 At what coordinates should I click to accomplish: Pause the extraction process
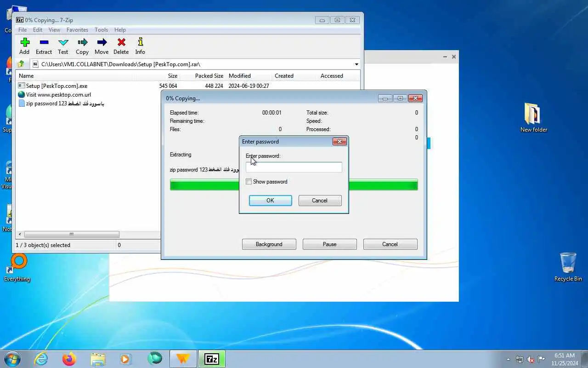pos(329,244)
